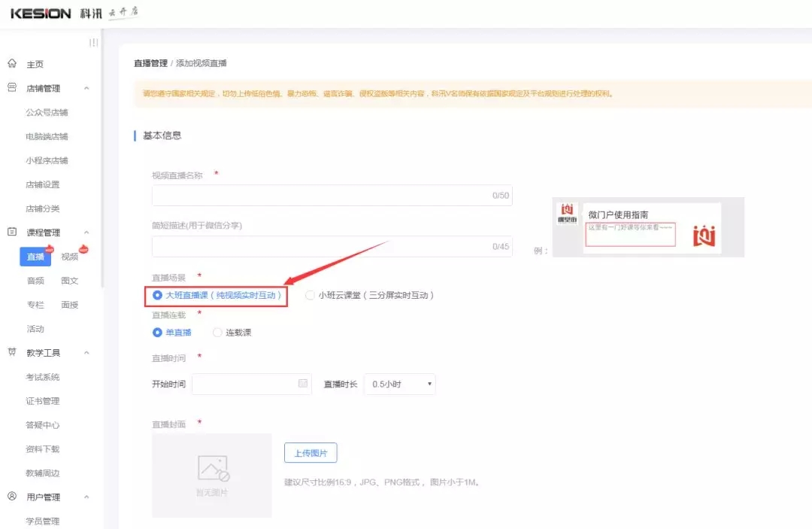The image size is (812, 529).
Task: Click the user icon beside 用户管理
Action: [x=11, y=497]
